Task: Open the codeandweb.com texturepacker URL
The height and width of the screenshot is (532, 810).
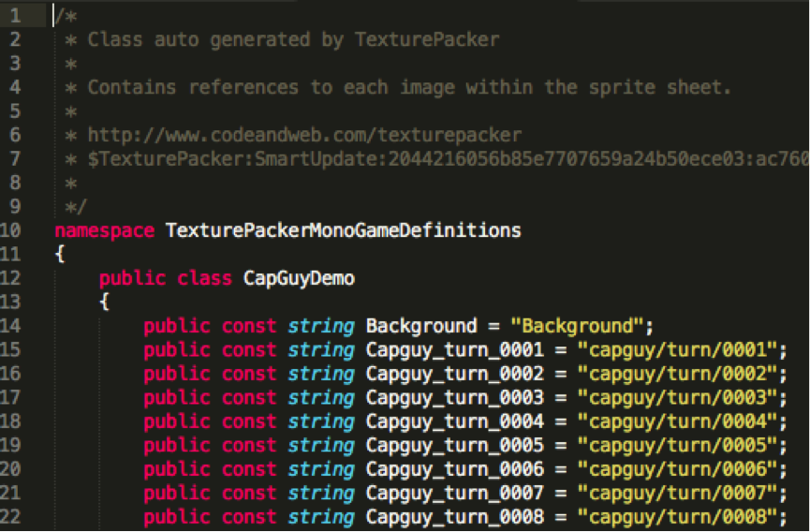Action: (x=304, y=135)
